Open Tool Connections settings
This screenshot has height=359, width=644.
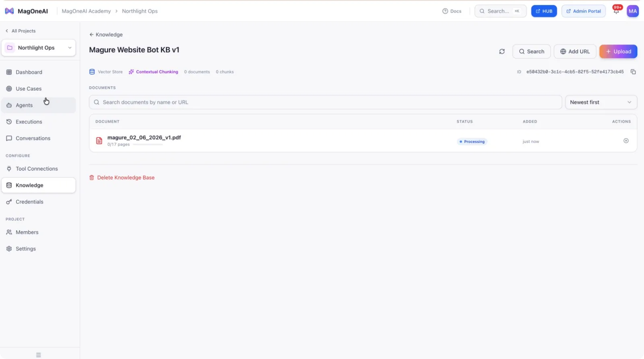point(39,169)
